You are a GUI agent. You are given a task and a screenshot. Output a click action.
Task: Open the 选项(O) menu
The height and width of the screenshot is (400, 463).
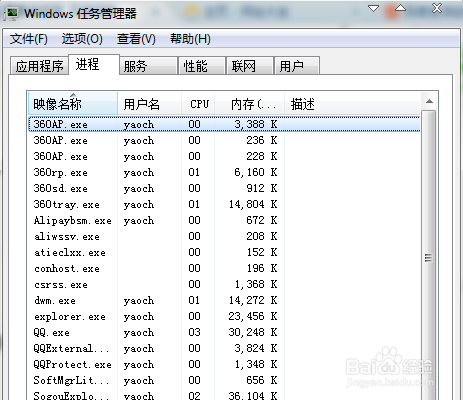82,39
